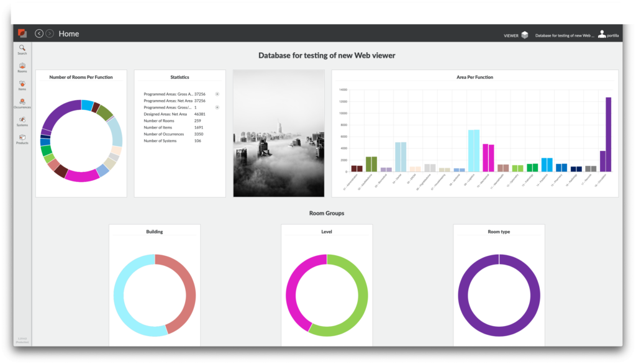Click the foggy city skyline image
Image resolution: width=636 pixels, height=364 pixels.
pos(279,133)
